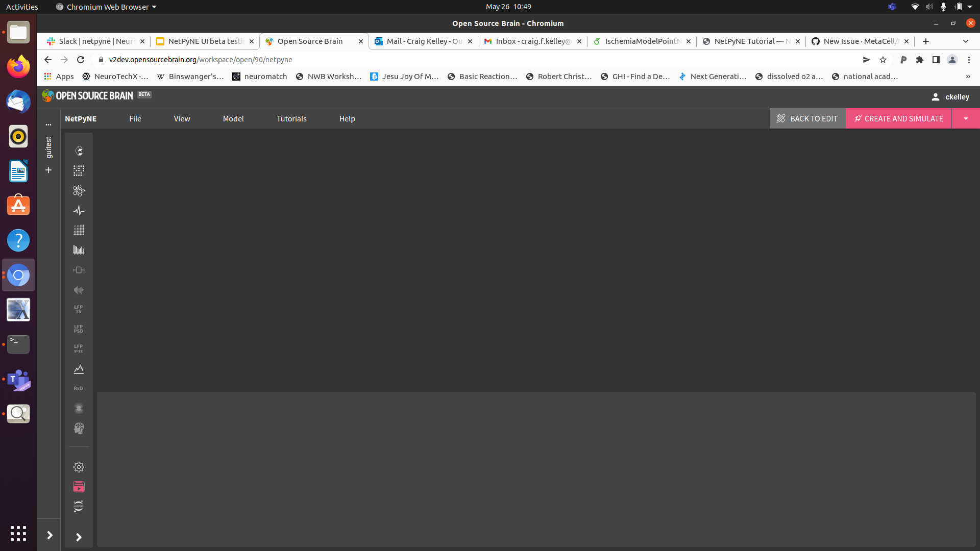Viewport: 980px width, 551px height.
Task: Open the spike stats box-plot icon
Action: [x=79, y=270]
